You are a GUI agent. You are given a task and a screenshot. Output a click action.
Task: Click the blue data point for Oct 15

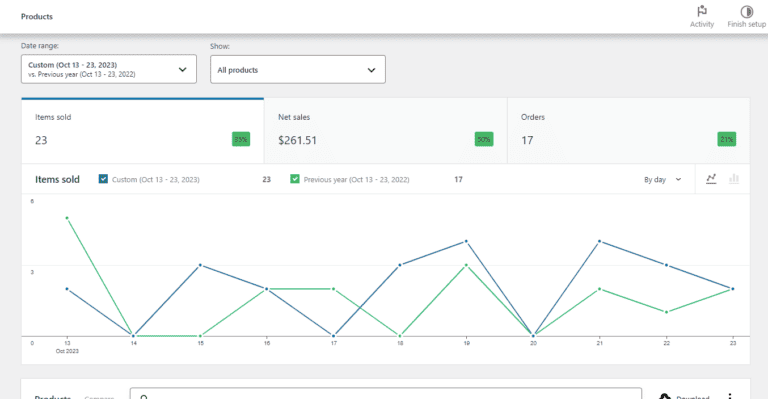coord(200,265)
